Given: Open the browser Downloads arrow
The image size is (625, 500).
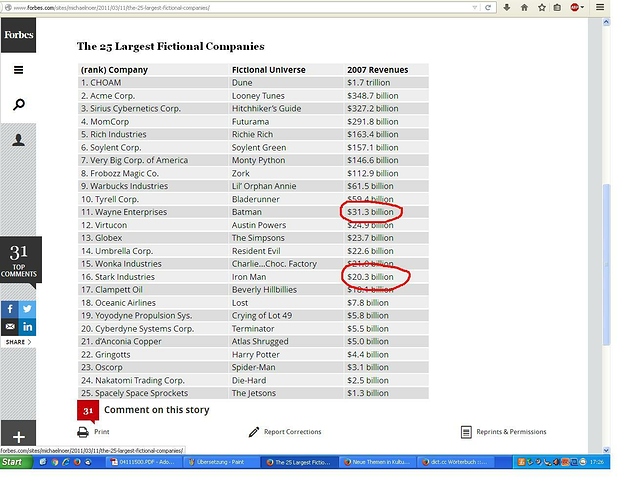Looking at the screenshot, I should coord(507,7).
